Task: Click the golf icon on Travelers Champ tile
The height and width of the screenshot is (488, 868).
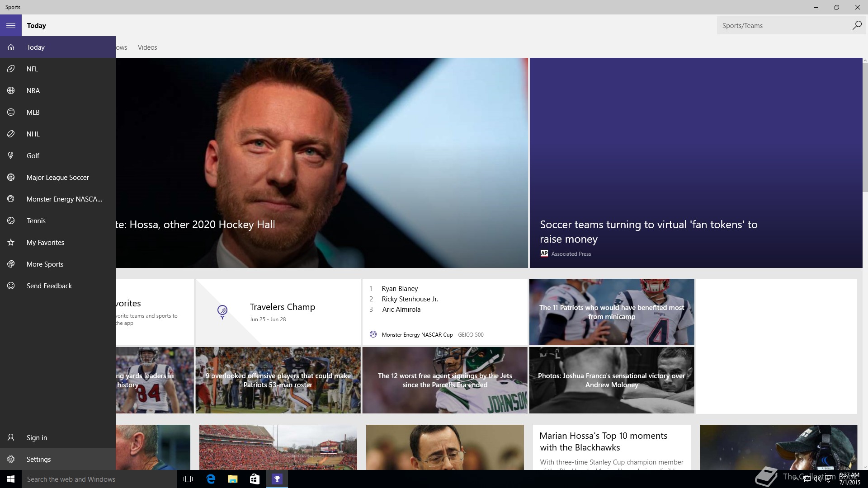Action: pyautogui.click(x=222, y=312)
